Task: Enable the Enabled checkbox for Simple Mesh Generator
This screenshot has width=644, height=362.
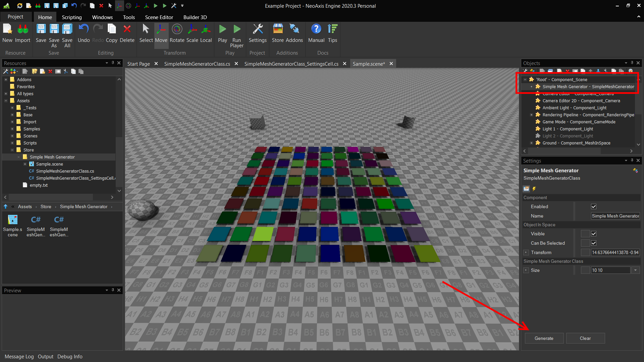Action: (x=594, y=206)
